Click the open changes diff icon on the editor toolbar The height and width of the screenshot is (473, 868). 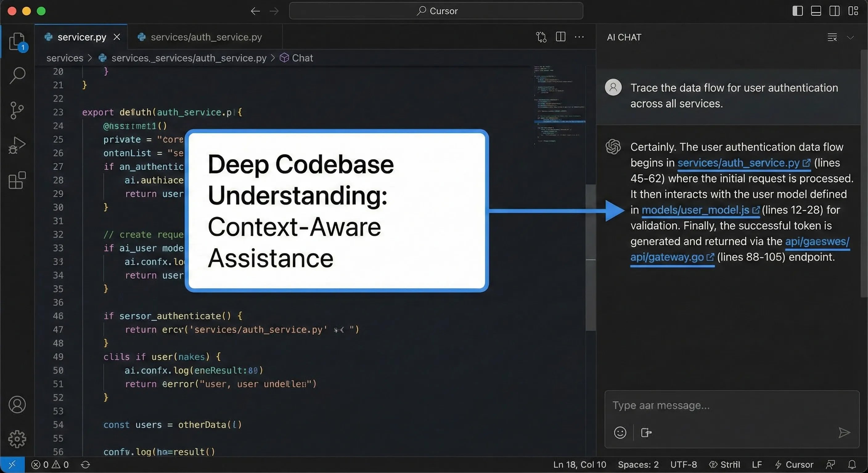point(541,37)
